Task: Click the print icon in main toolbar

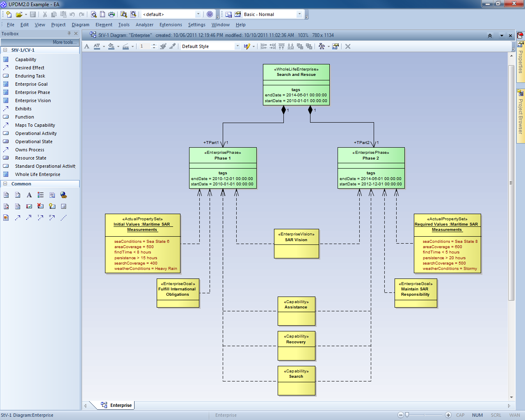Action: pyautogui.click(x=112, y=14)
